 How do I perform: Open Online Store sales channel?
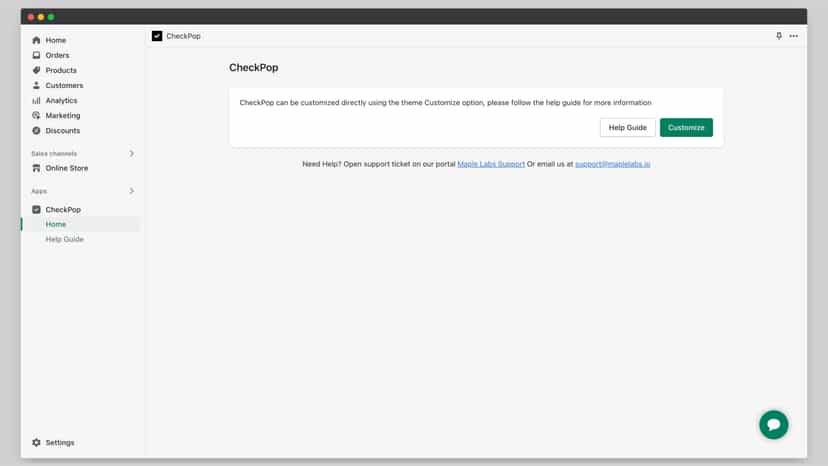pos(67,168)
